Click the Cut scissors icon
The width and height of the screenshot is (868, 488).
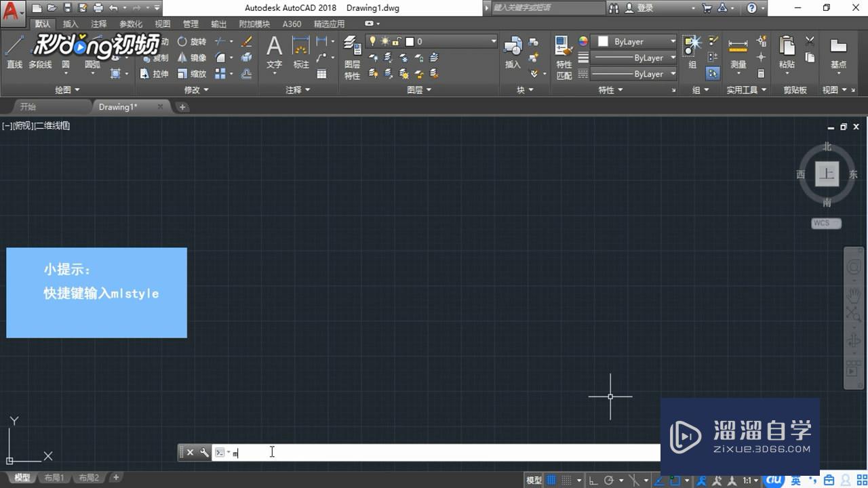(810, 41)
